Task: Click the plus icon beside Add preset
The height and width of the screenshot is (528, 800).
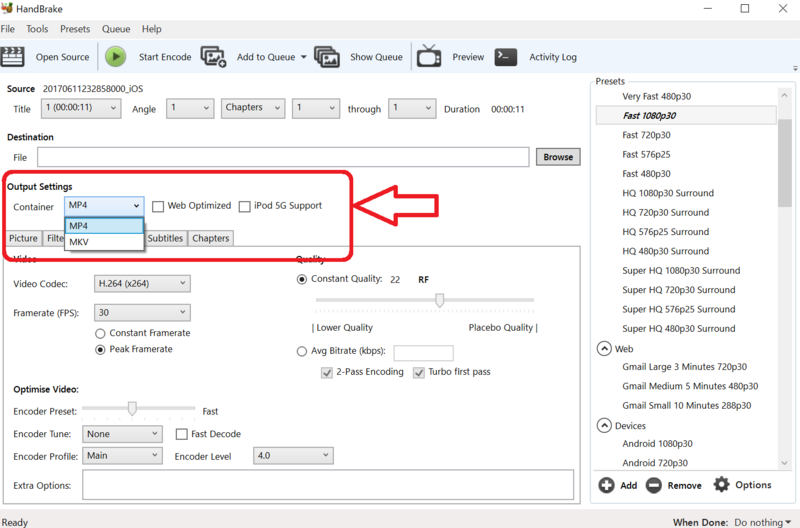Action: click(607, 485)
